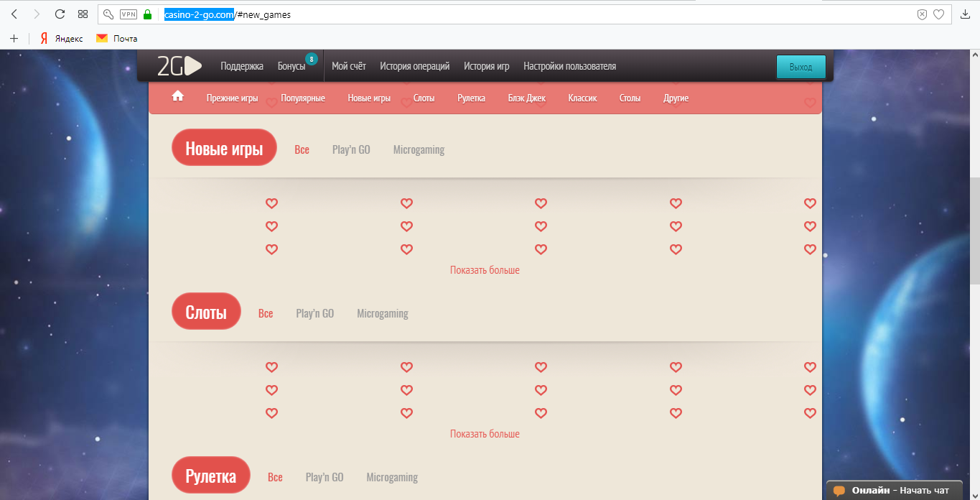This screenshot has height=500, width=980.
Task: Toggle the VPN badge in address bar
Action: point(129,14)
